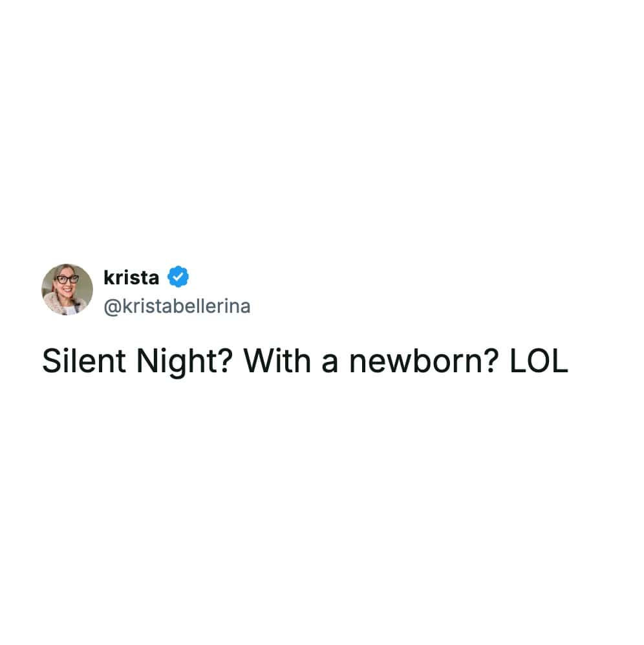Open the @kristabellerina handle link
The image size is (644, 645).
[x=177, y=306]
